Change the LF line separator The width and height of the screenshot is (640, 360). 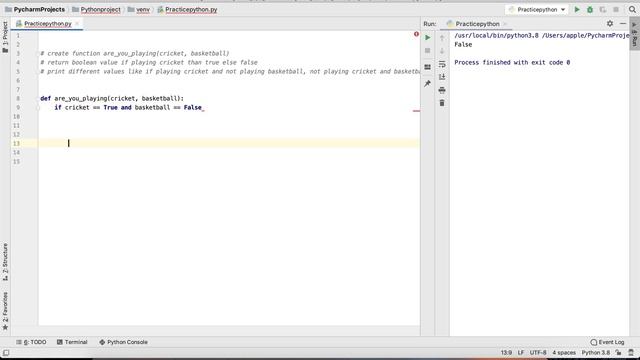(x=521, y=353)
